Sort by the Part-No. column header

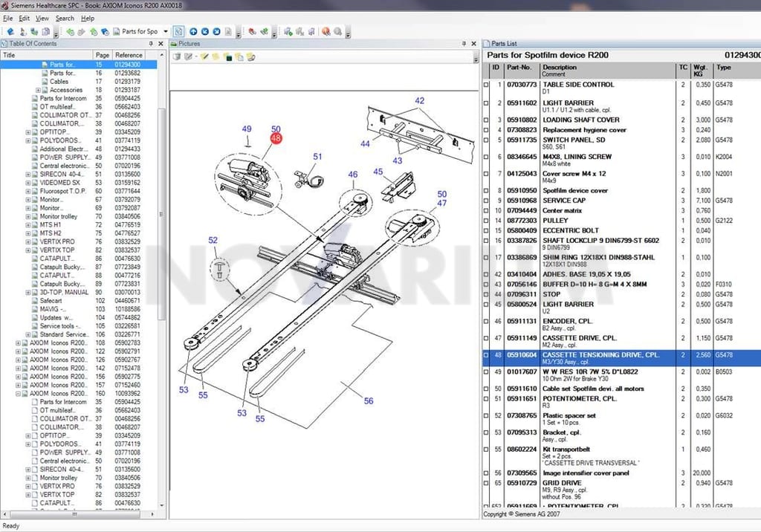[x=522, y=71]
